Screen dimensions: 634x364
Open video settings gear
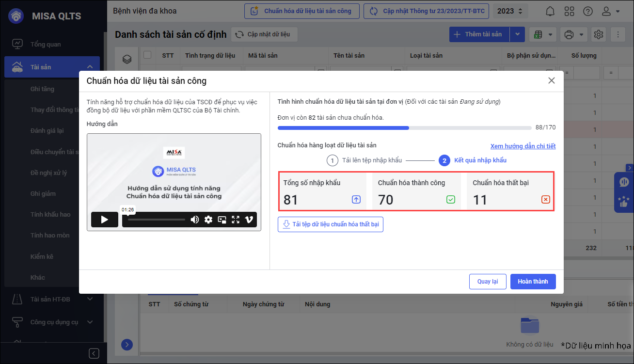click(x=208, y=220)
